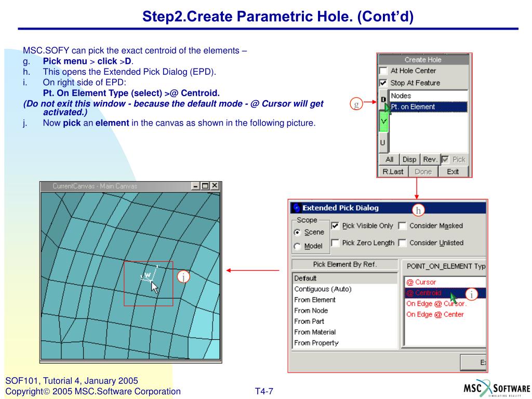Select Pt. on Element list entry
532x399 pixels.
[x=429, y=107]
